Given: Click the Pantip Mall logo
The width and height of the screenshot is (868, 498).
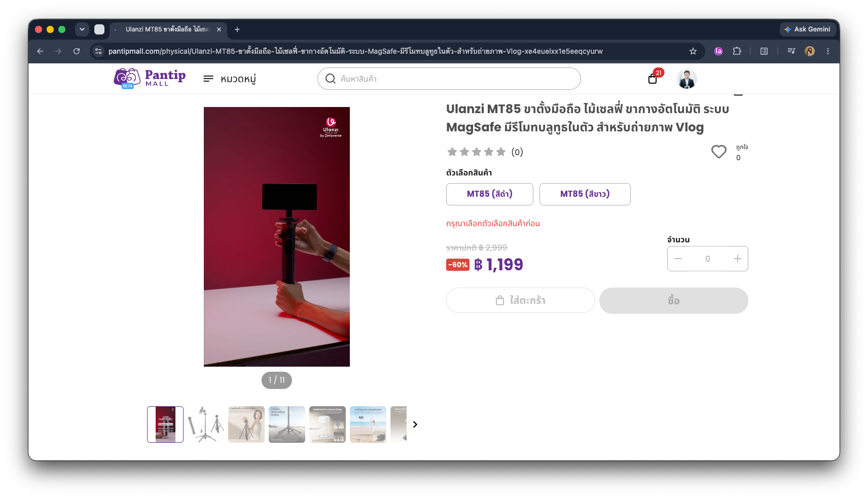Looking at the screenshot, I should 150,78.
